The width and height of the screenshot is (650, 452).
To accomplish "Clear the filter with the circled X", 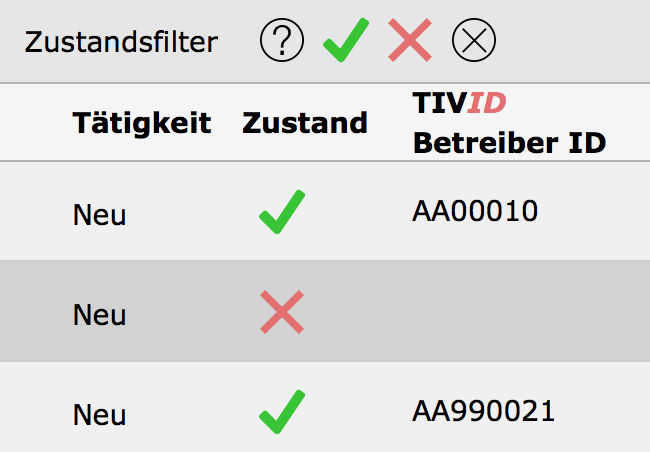I will click(474, 41).
